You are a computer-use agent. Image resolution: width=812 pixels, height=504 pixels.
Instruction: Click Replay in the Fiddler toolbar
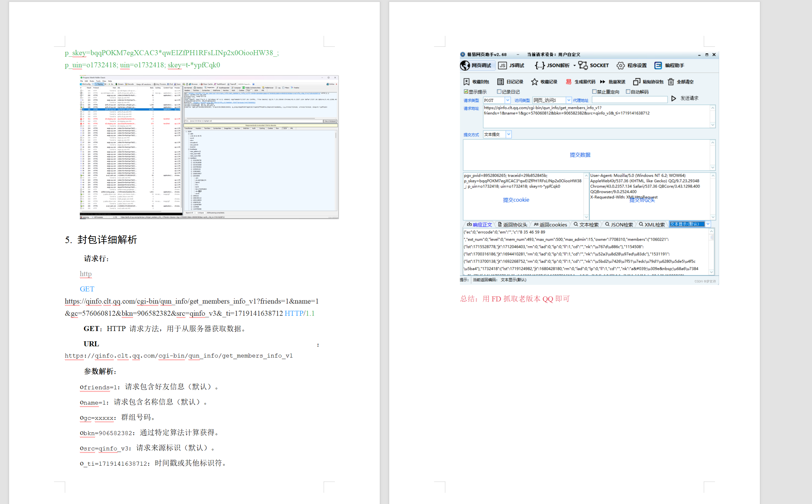point(99,84)
